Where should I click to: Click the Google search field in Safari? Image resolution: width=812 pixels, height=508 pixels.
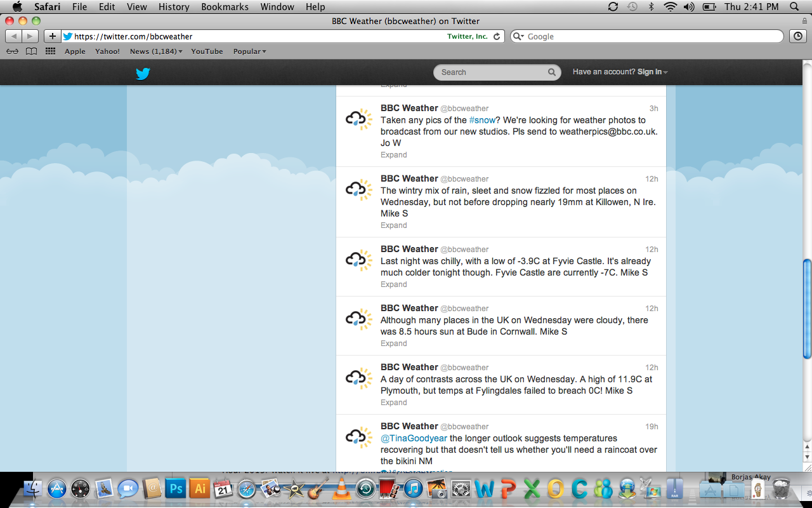pyautogui.click(x=647, y=36)
